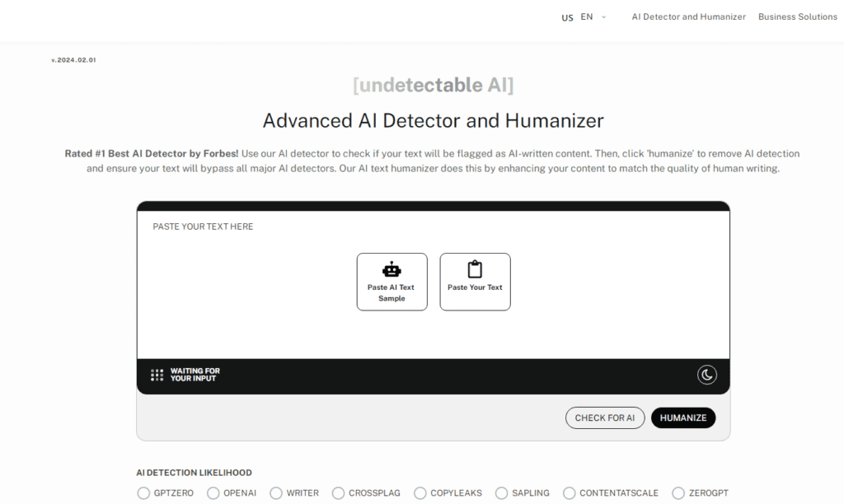Select the COPYLEAKS detector indicator

point(420,493)
